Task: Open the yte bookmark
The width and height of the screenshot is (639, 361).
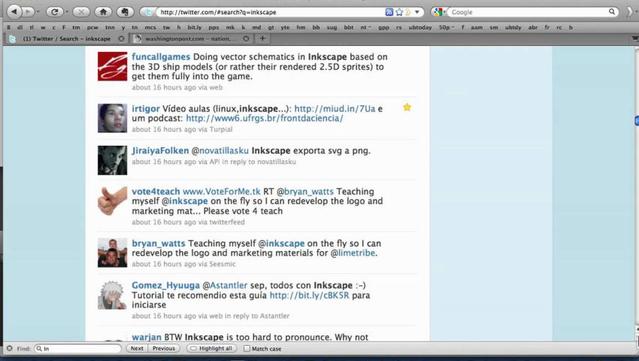Action: coord(285,28)
